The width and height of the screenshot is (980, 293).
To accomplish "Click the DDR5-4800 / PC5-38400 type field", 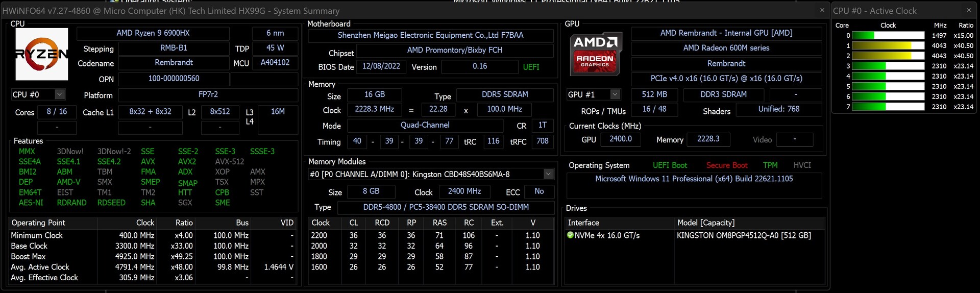I will (446, 207).
